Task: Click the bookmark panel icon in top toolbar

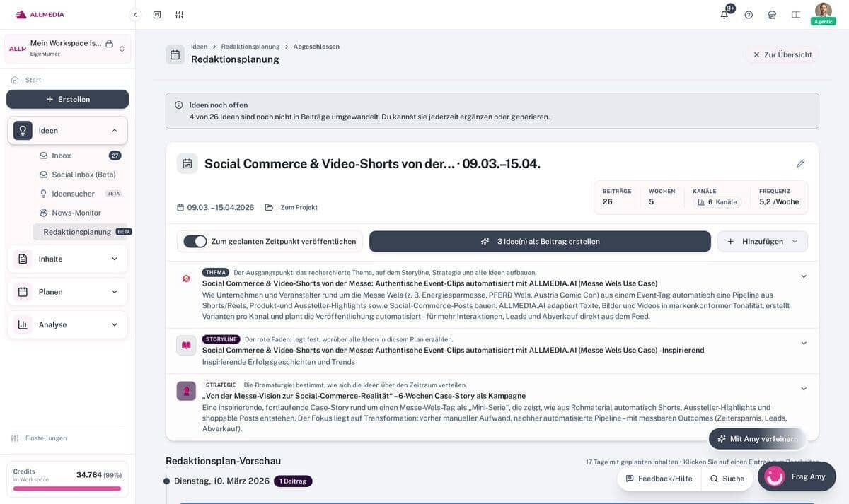Action: click(x=157, y=15)
